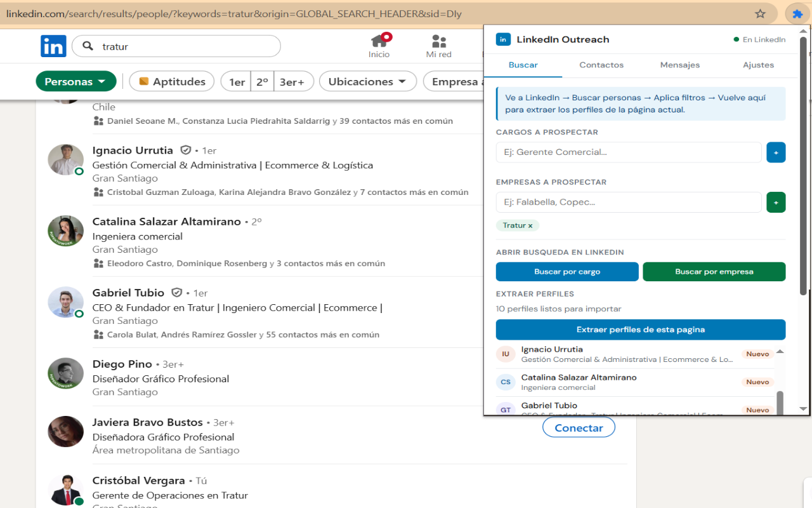Open Javiera Bravo Bustos's name link

[x=148, y=422]
